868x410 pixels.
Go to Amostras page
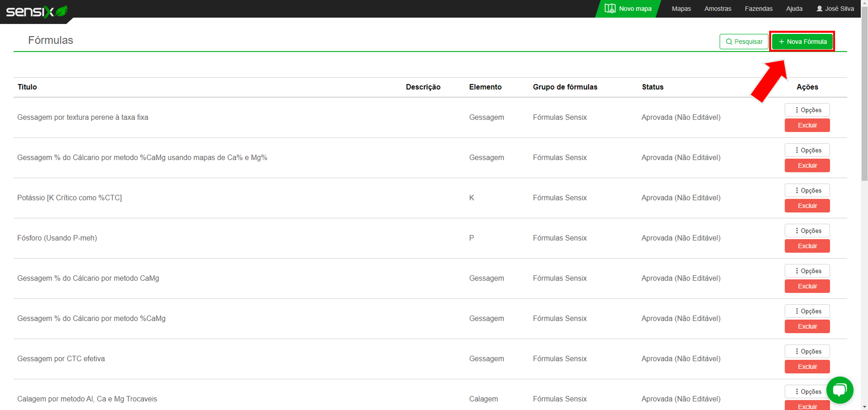pyautogui.click(x=717, y=8)
